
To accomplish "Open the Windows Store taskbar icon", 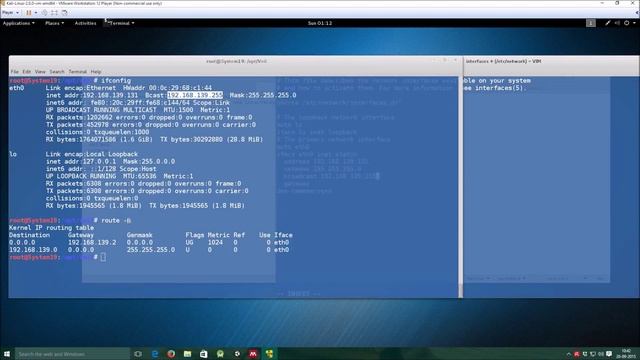I will (x=204, y=354).
